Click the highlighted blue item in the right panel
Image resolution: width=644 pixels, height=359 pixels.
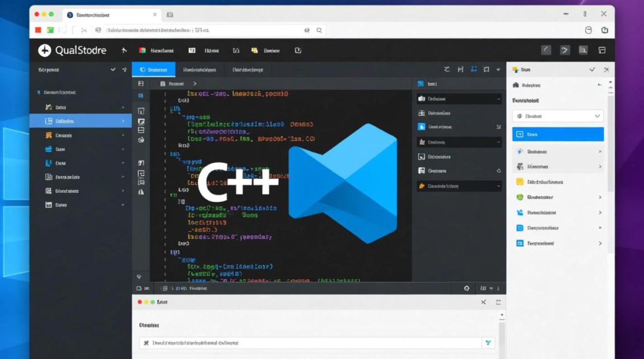[558, 135]
